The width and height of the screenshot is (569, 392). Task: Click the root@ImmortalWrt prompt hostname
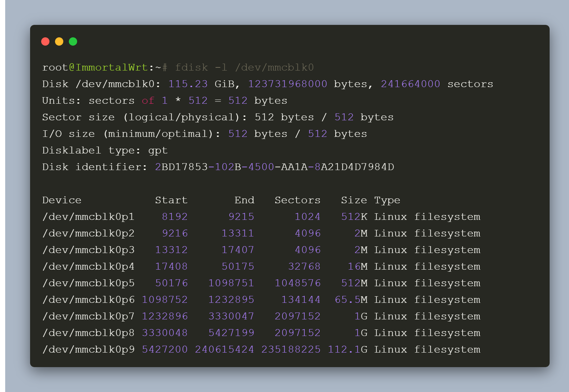pos(111,67)
